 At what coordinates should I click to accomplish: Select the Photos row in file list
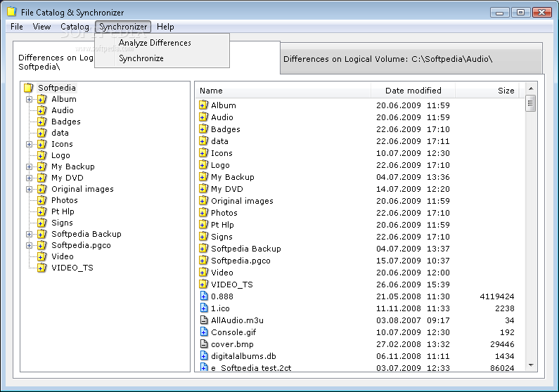coord(358,213)
